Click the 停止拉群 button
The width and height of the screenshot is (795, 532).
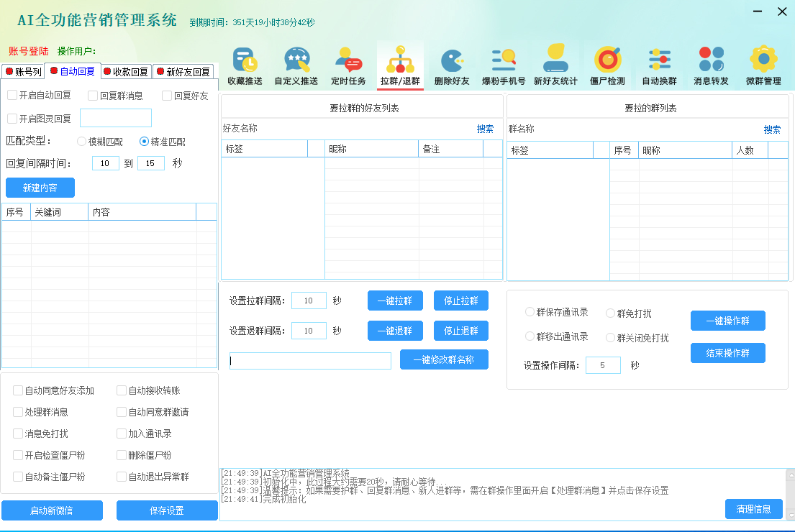coord(461,301)
